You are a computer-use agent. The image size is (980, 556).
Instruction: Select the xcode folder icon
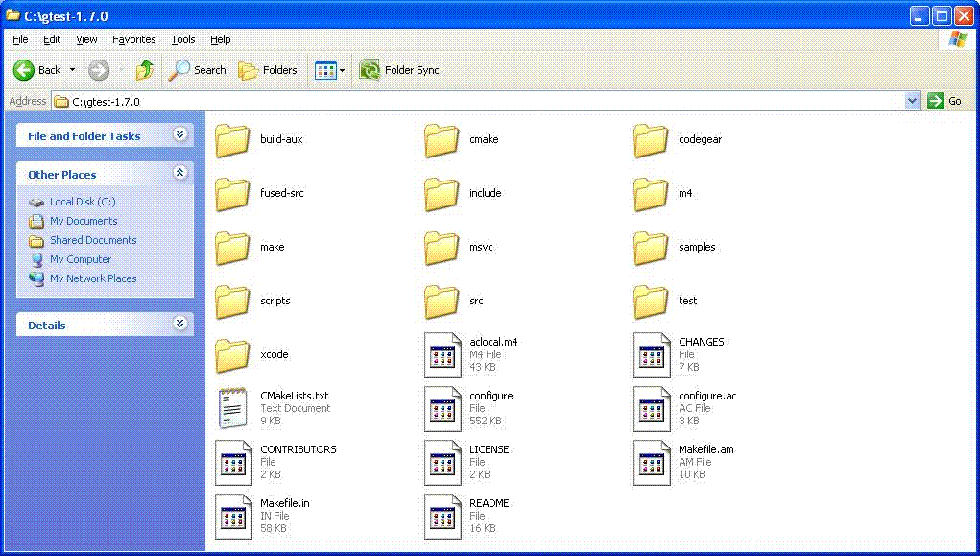(232, 355)
